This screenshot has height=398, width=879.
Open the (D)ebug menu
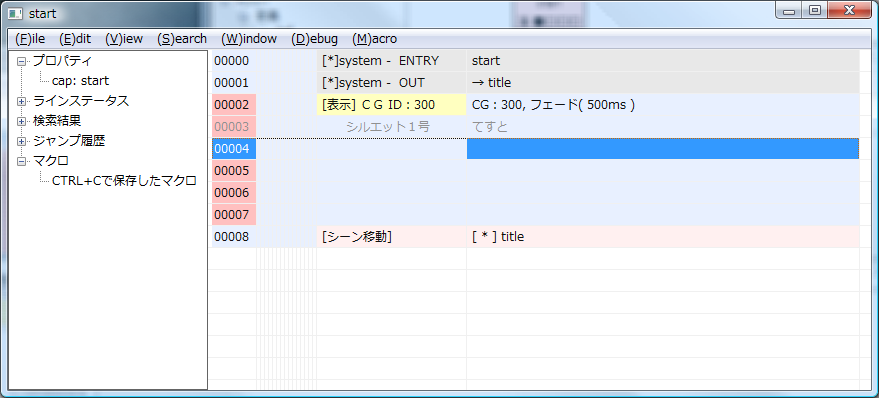[x=314, y=39]
